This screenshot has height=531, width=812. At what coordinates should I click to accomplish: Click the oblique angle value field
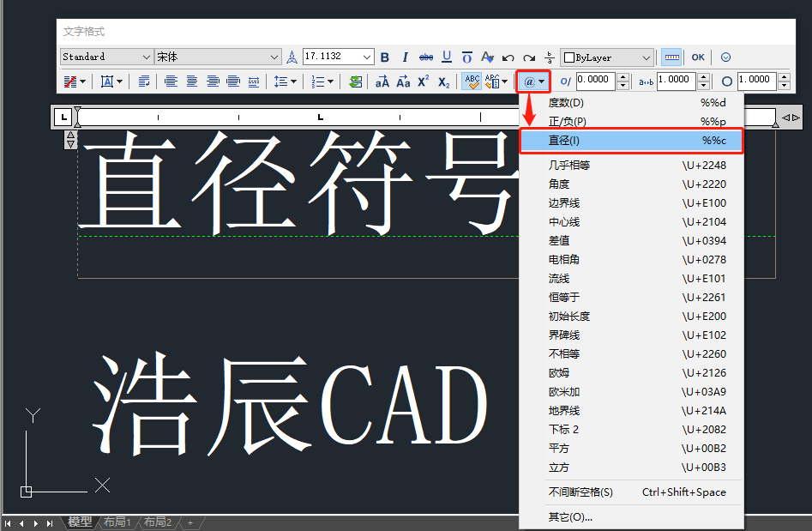596,81
